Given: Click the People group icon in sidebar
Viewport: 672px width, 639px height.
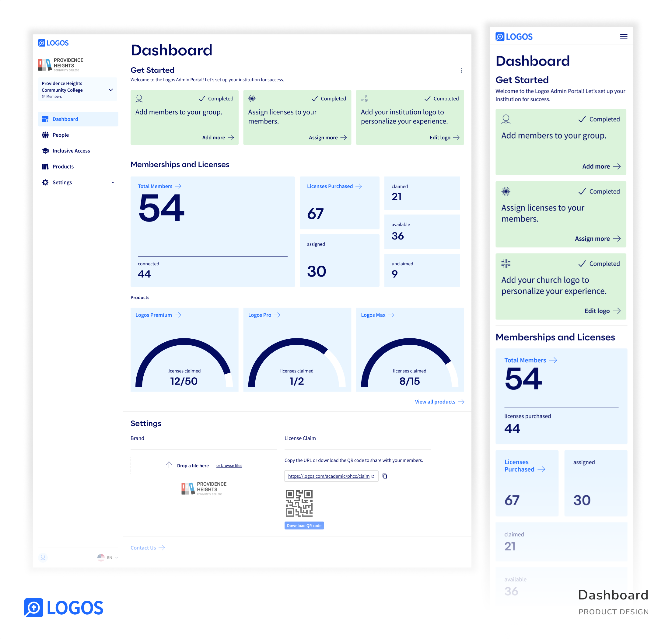Looking at the screenshot, I should coord(45,135).
